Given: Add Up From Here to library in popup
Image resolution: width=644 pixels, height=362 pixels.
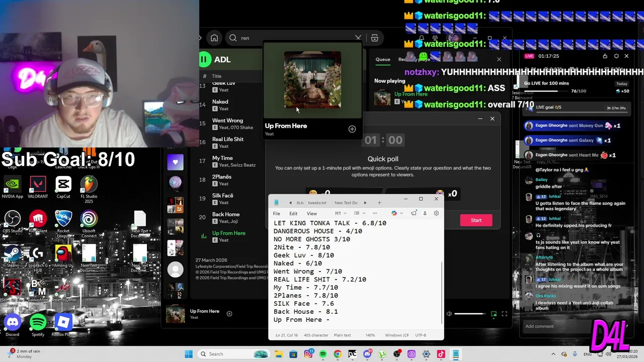Looking at the screenshot, I should tap(352, 129).
